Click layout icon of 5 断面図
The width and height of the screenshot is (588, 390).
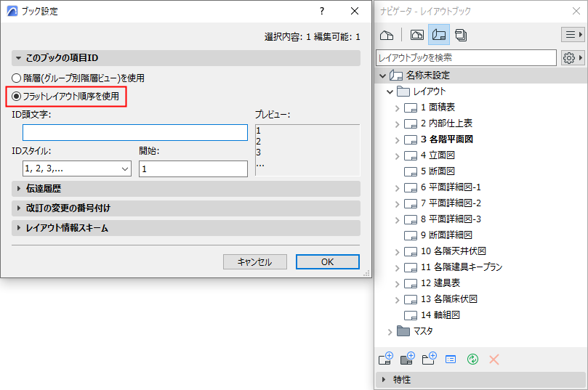[x=411, y=171]
